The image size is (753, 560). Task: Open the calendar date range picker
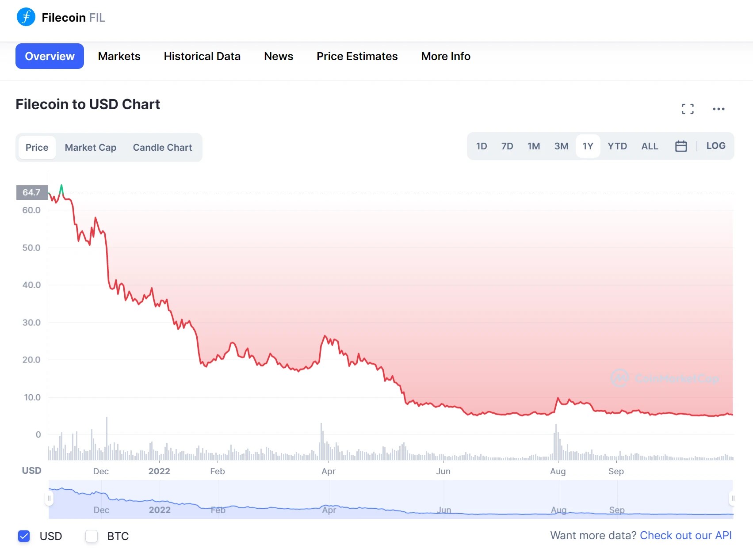click(681, 146)
